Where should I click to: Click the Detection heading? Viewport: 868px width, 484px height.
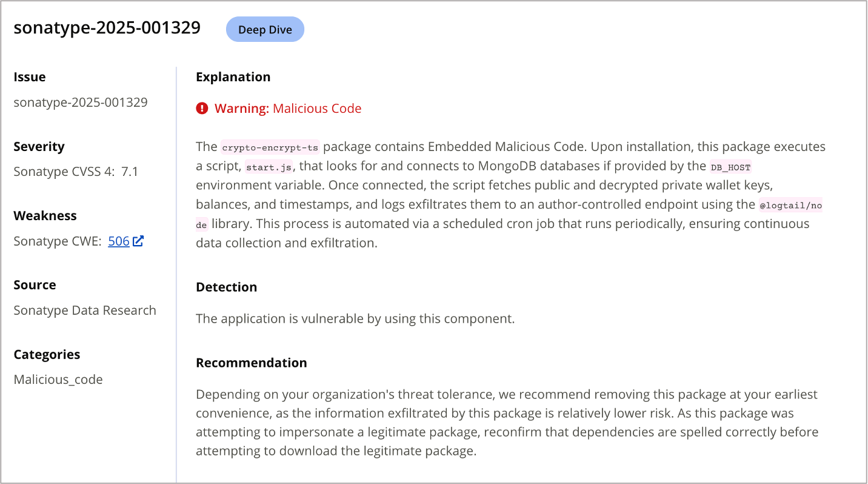(227, 287)
